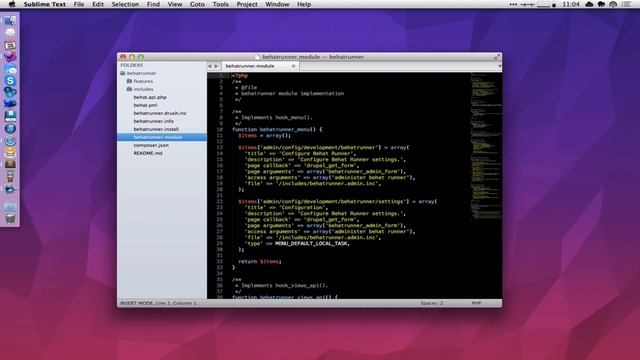Open the Apple menu
Viewport: 640px width, 360px height.
(x=12, y=4)
